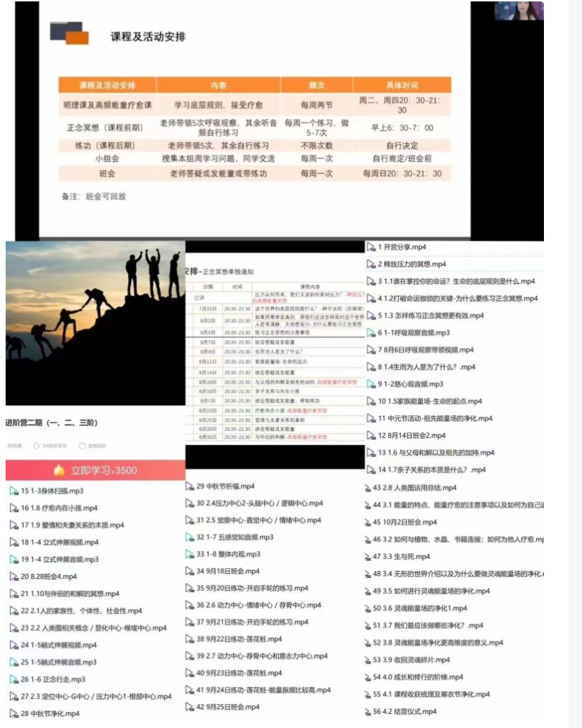Click the file icon beside 1 开营分享.mp4

tap(371, 247)
